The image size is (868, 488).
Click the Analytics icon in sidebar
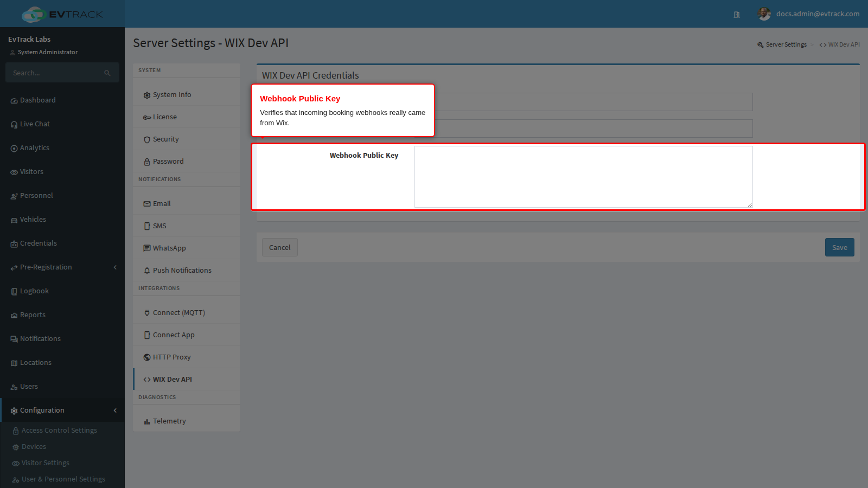point(14,149)
